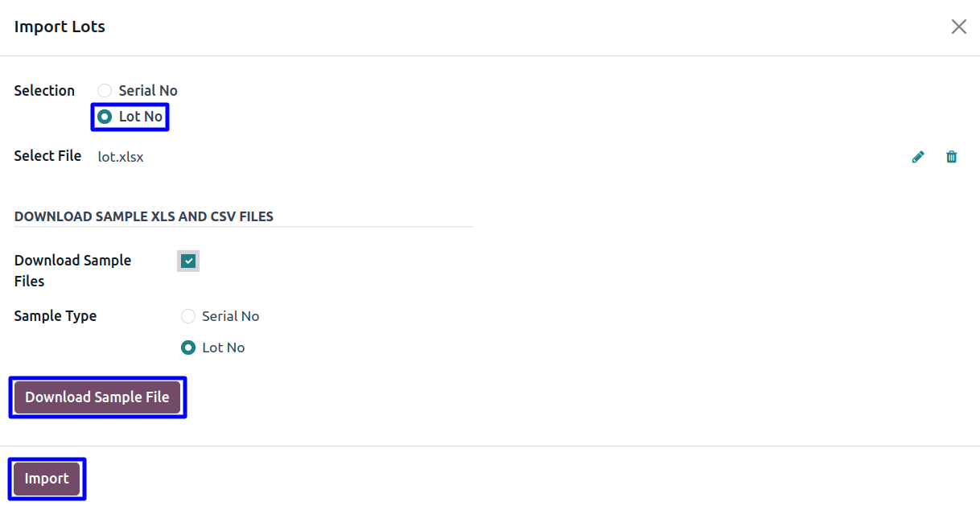Screen dimensions: 980x510
Task: Select the Lot No radio under Selection
Action: pos(105,117)
